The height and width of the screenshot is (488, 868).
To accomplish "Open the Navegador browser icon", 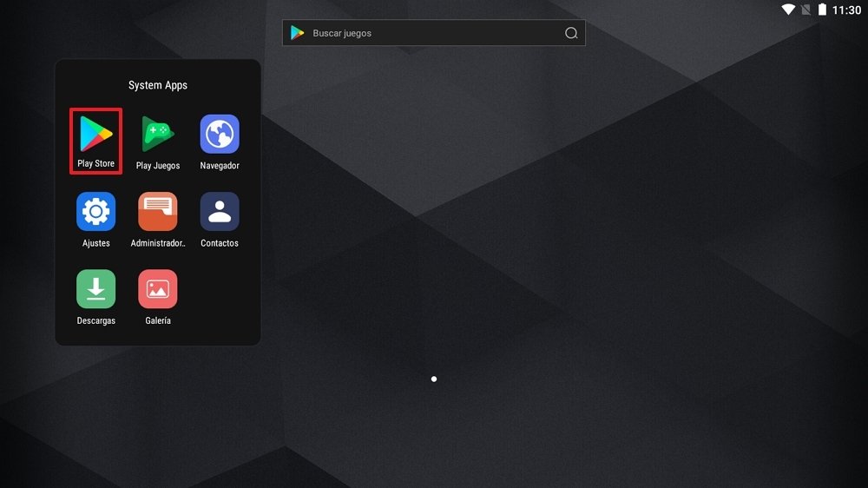I will 220,134.
